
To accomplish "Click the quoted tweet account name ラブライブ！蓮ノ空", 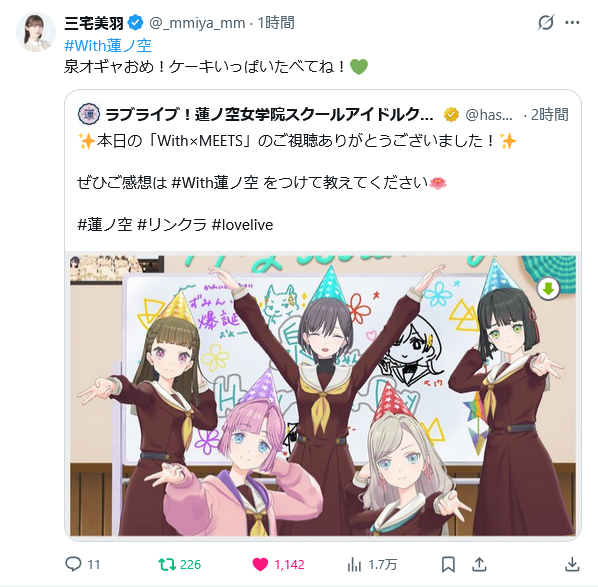I will click(269, 114).
